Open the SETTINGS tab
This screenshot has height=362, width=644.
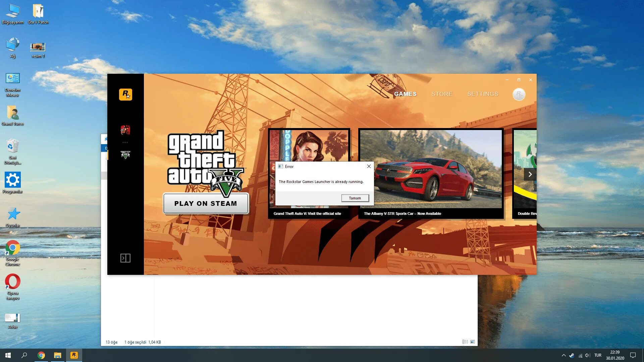coord(483,94)
